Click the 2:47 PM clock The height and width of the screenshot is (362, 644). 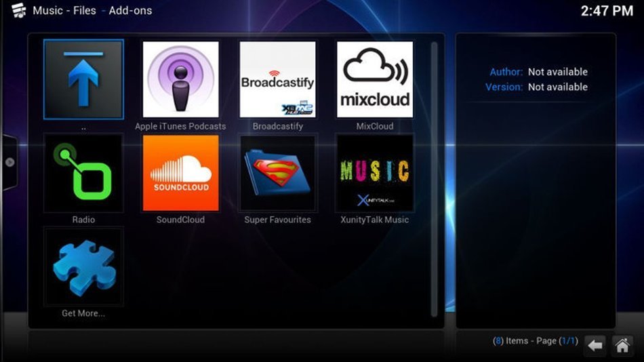[607, 11]
